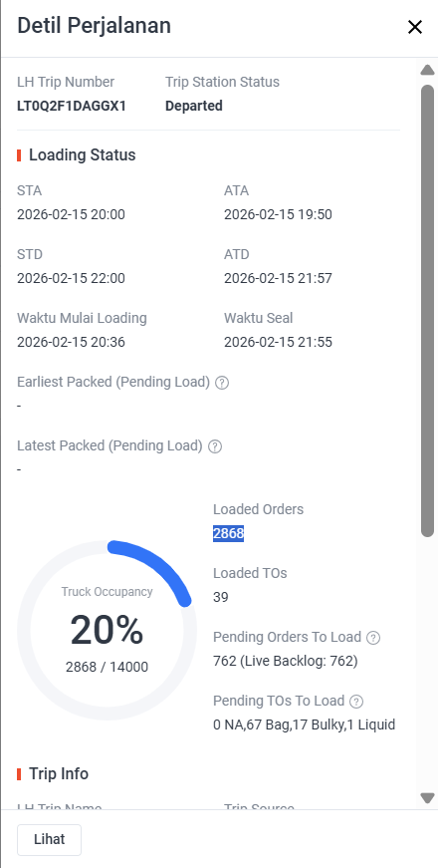Click the Lihat button
438x868 pixels.
click(49, 839)
